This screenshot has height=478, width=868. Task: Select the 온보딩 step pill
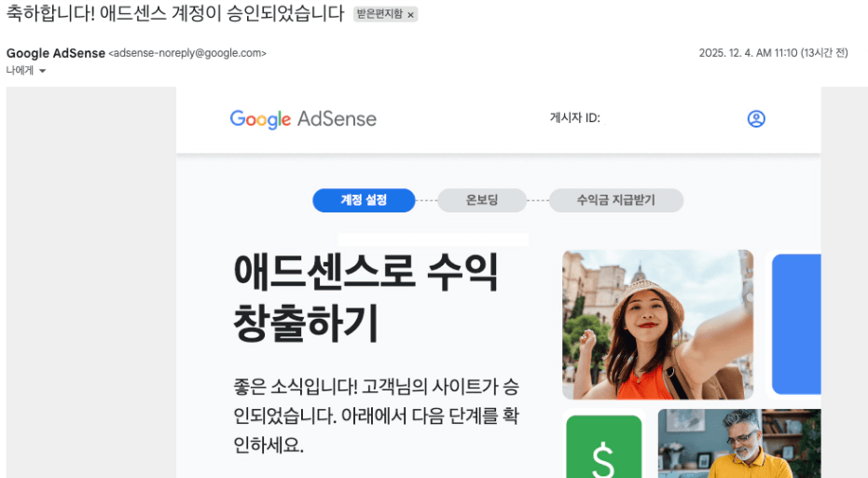pos(482,200)
